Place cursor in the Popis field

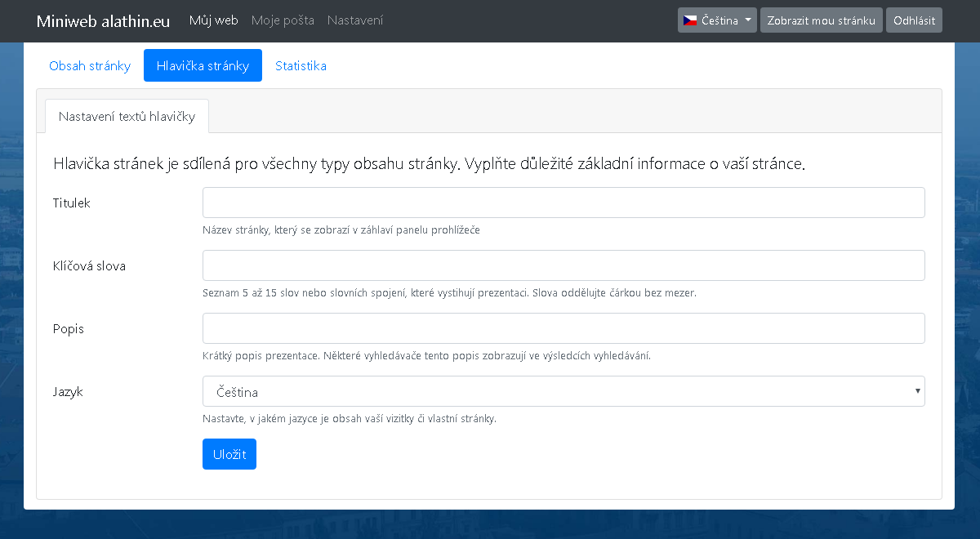[x=563, y=328]
